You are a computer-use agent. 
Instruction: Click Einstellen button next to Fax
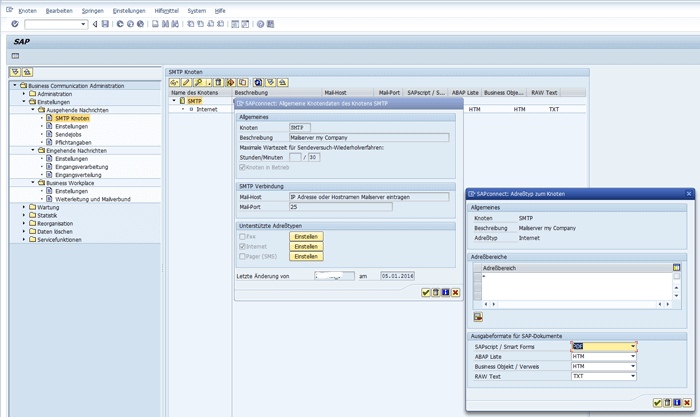point(306,237)
